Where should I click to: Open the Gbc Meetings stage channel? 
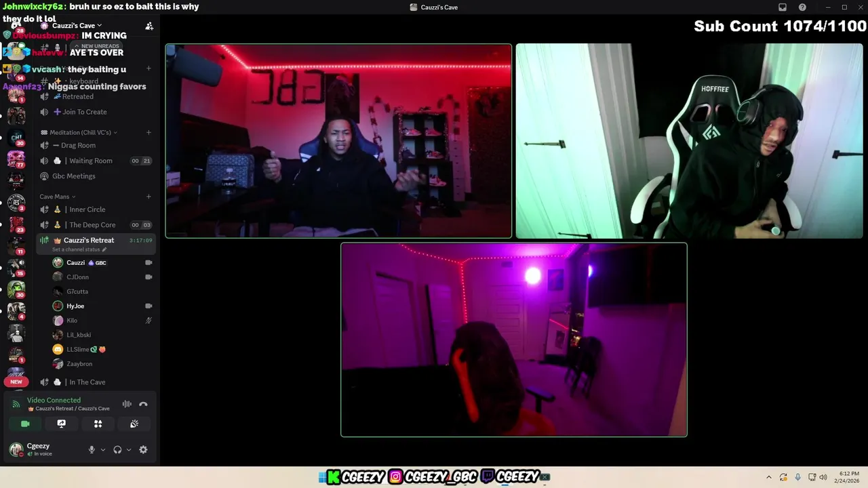pyautogui.click(x=96, y=176)
